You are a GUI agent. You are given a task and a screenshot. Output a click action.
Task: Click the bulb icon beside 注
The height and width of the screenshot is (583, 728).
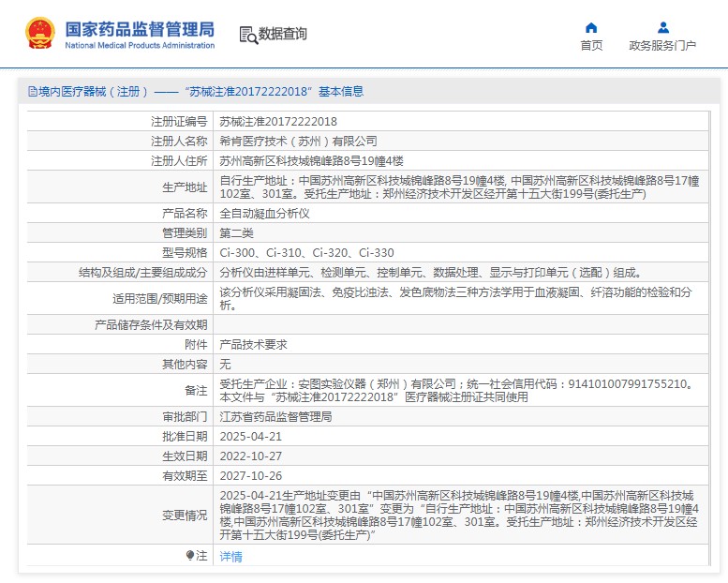tap(190, 556)
